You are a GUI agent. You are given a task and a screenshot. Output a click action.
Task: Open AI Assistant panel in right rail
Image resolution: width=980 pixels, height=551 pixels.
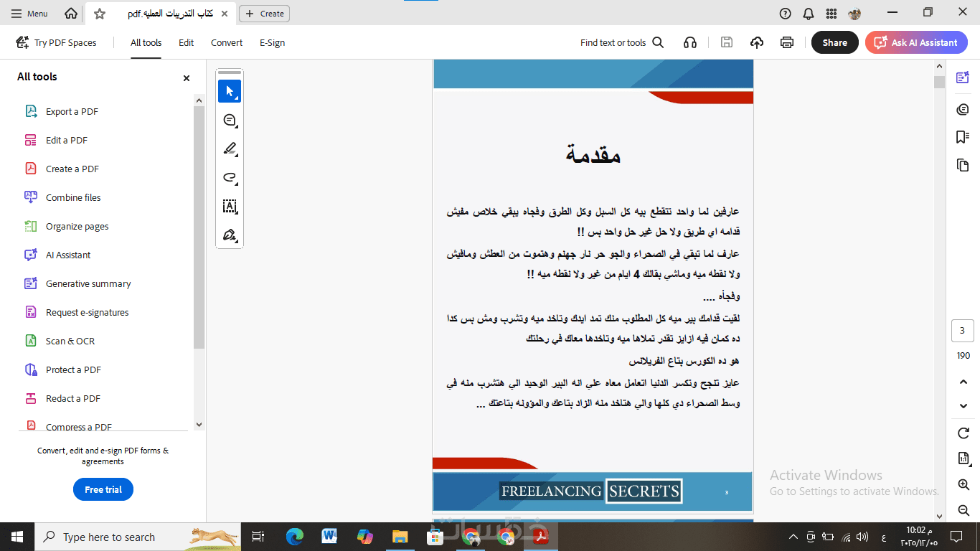[x=963, y=77]
